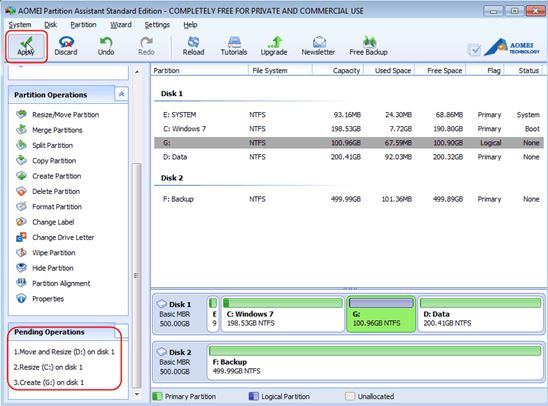Open the Partition menu

83,25
